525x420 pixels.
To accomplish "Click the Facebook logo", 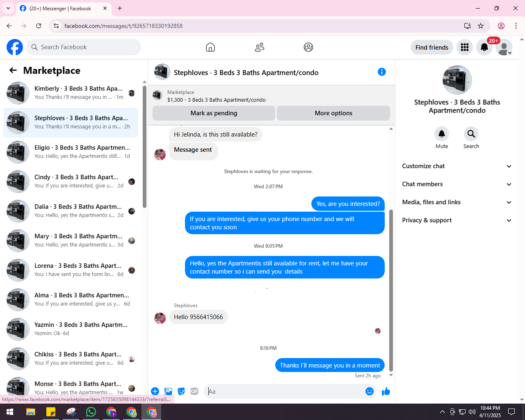I will pos(15,47).
